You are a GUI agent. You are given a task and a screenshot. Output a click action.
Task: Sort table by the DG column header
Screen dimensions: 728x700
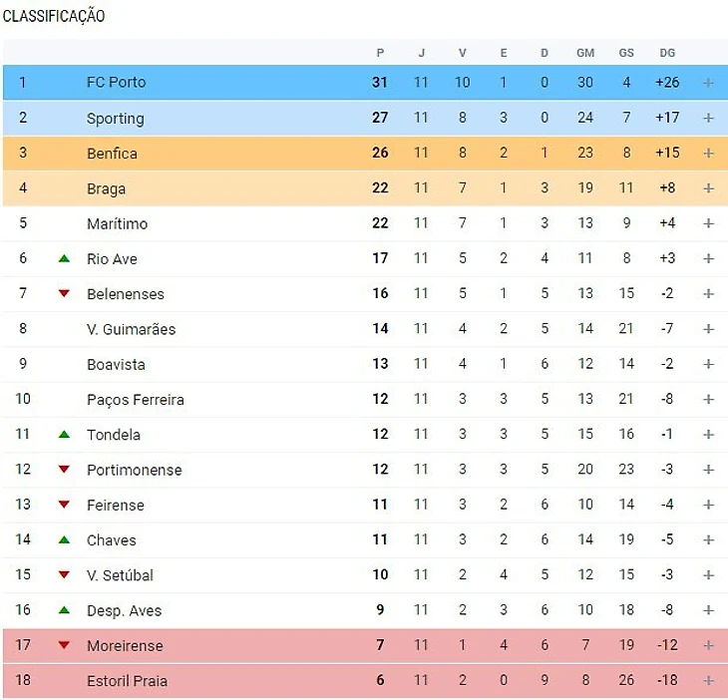point(667,53)
